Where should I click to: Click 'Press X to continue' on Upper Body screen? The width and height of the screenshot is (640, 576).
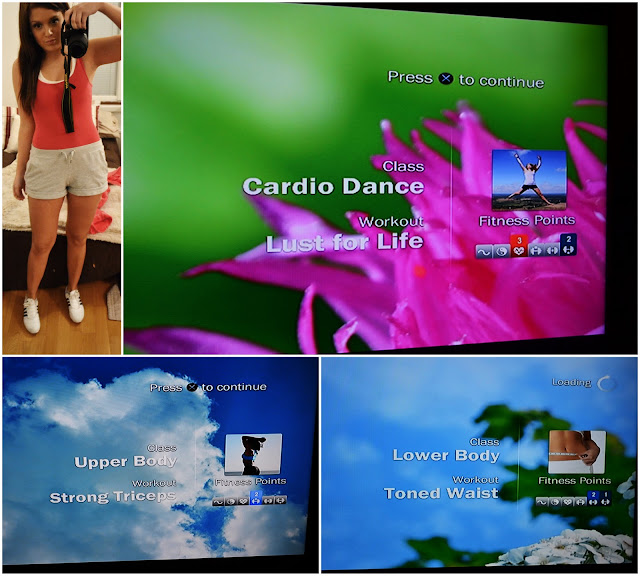coord(208,387)
